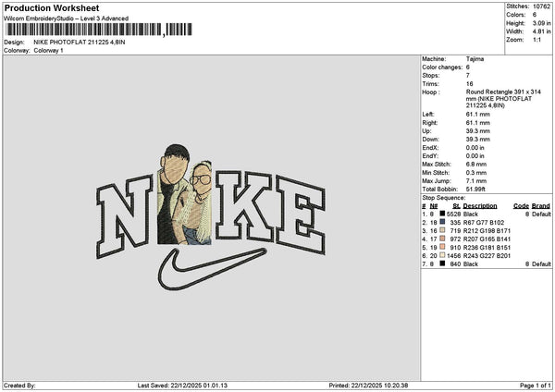This screenshot has width=555, height=392.
Task: Select the Trims value 16
Action: 469,84
